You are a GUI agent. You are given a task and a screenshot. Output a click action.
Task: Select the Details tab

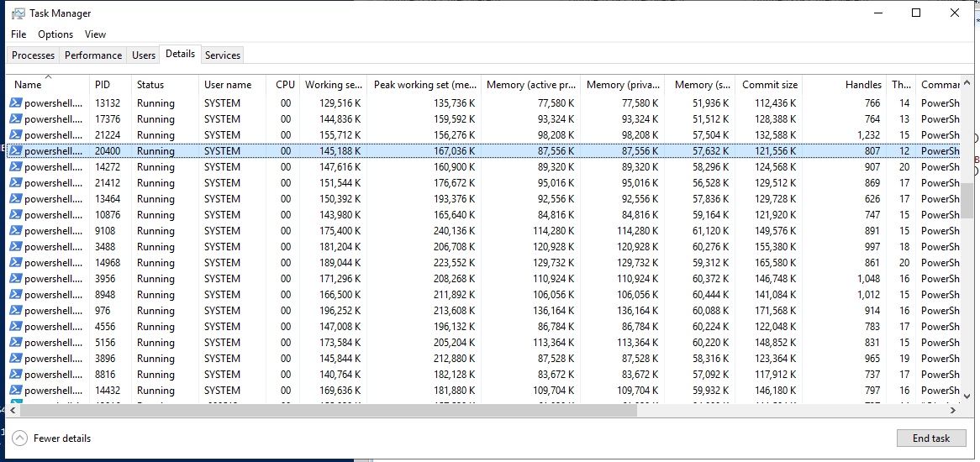click(181, 55)
